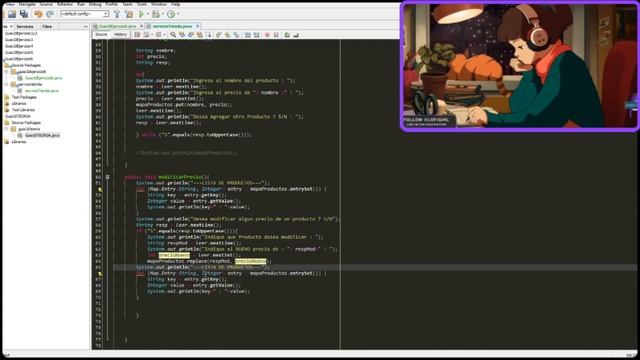Open the Tools menu

pos(142,4)
